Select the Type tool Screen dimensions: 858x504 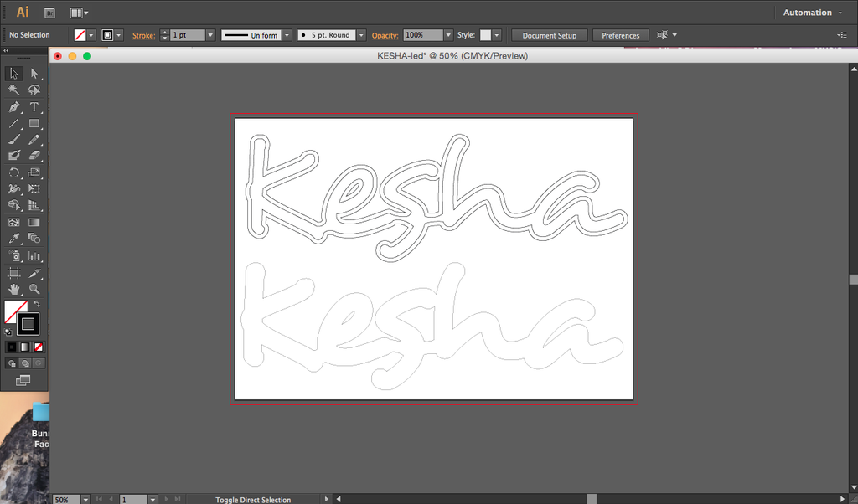click(34, 106)
